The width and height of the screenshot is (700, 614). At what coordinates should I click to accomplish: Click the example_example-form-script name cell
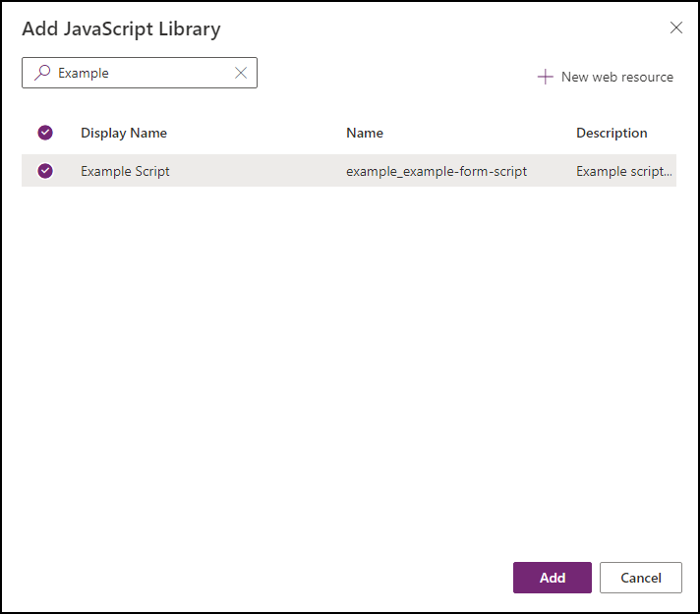tap(437, 171)
